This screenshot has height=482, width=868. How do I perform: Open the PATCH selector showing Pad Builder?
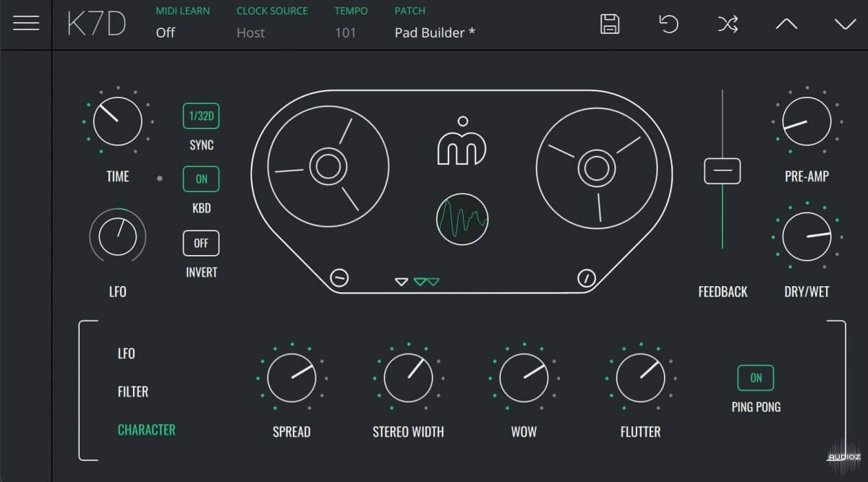coord(435,33)
